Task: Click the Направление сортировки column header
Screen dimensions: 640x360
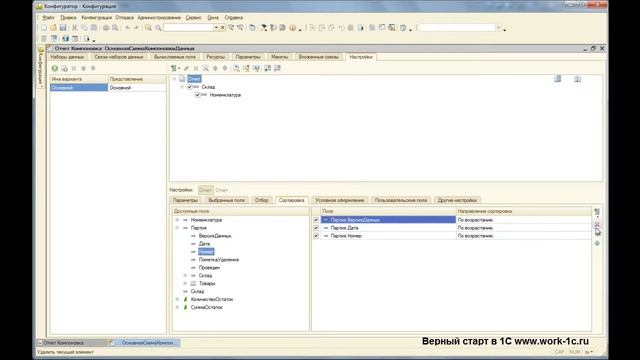Action: (x=524, y=211)
